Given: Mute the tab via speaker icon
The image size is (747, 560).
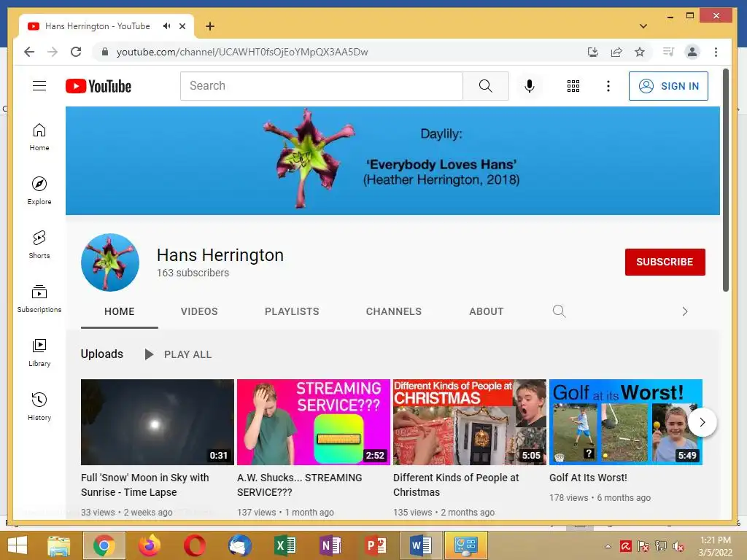Looking at the screenshot, I should 166,26.
